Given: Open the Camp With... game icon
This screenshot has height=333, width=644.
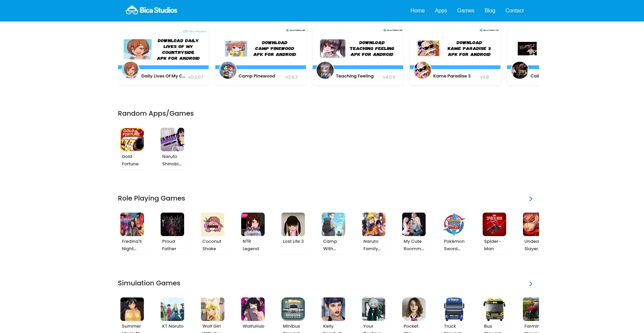Looking at the screenshot, I should (333, 224).
